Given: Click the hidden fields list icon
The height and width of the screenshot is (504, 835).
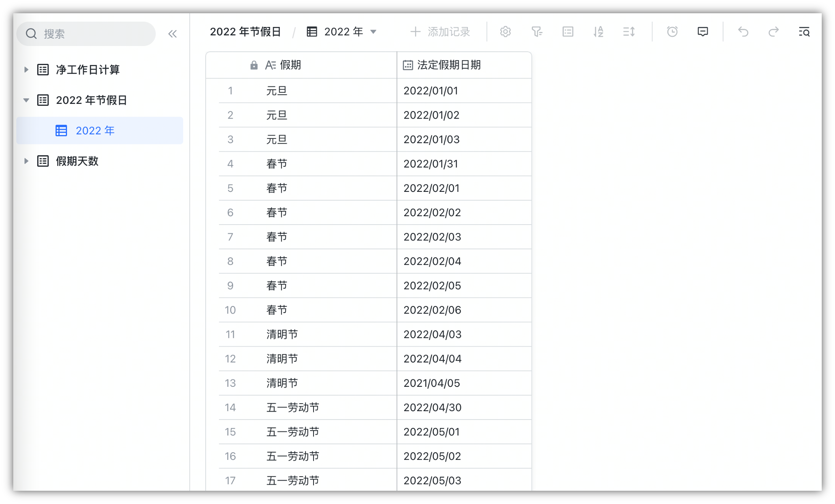Looking at the screenshot, I should point(567,31).
